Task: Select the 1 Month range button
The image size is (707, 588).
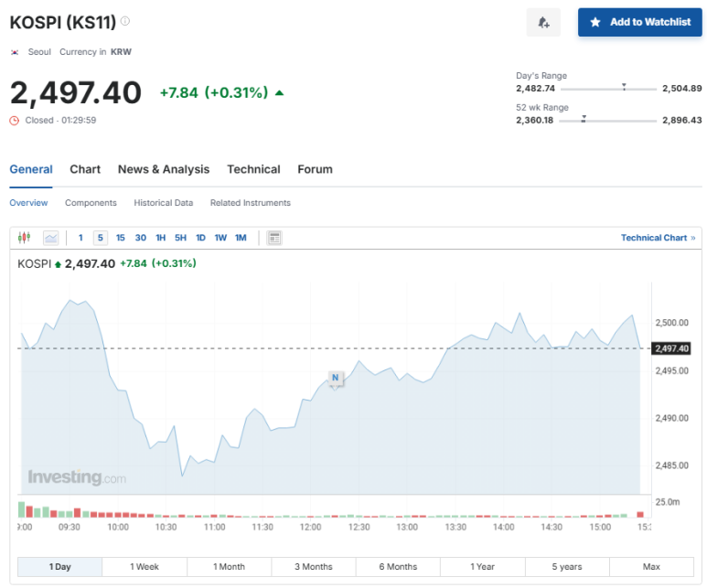Action: [229, 566]
